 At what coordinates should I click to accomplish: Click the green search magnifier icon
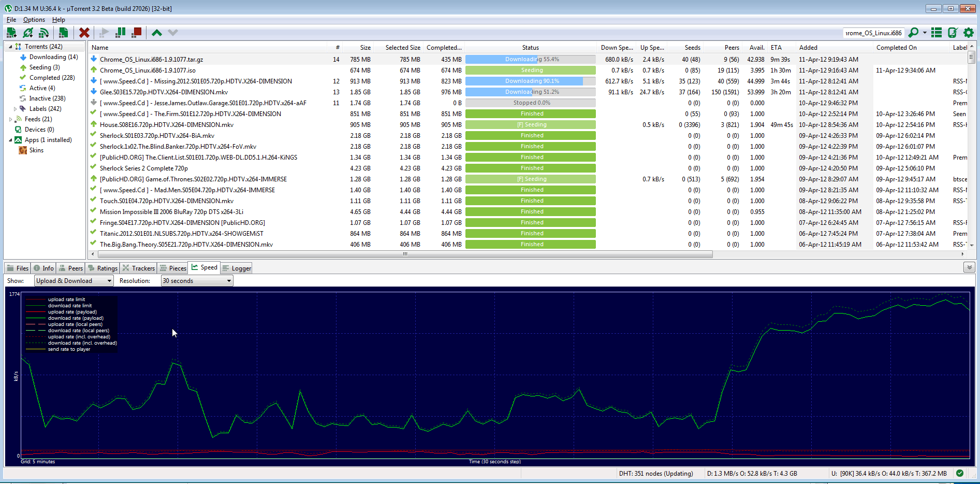pos(914,33)
